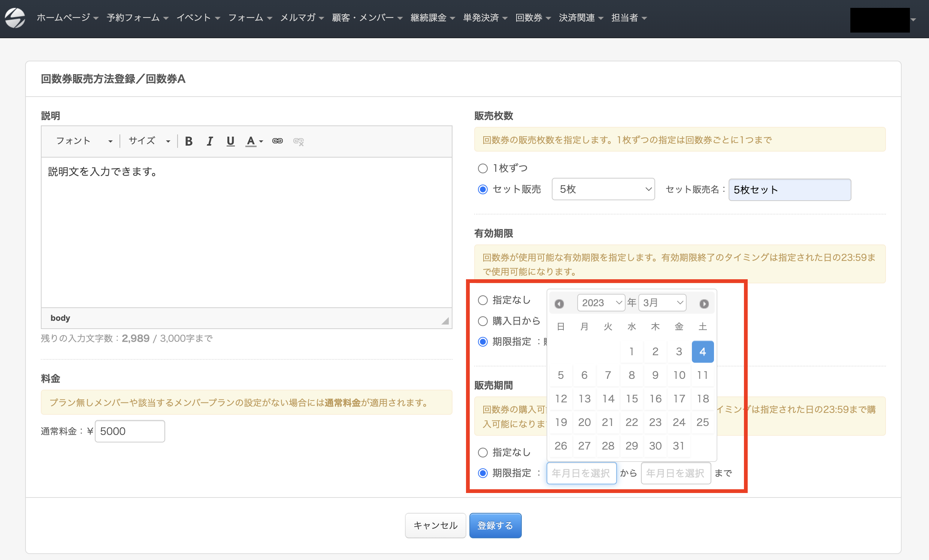
Task: Select 購入日から expiry option
Action: 482,321
